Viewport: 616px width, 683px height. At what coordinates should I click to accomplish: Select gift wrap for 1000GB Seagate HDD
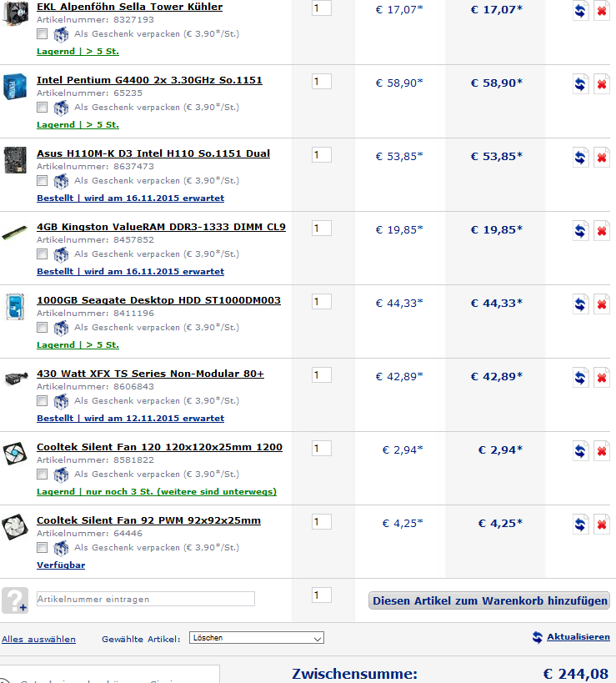click(x=42, y=328)
